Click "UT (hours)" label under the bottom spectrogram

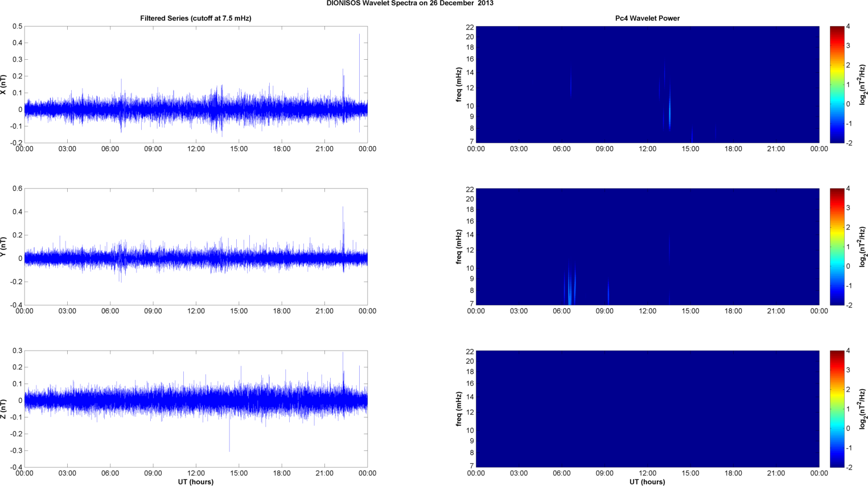(647, 482)
